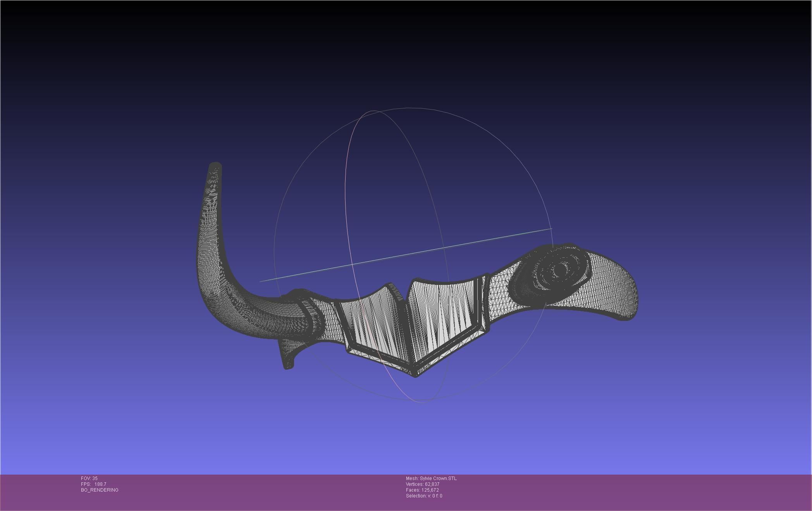Click the BO_RENDERING status label

100,490
